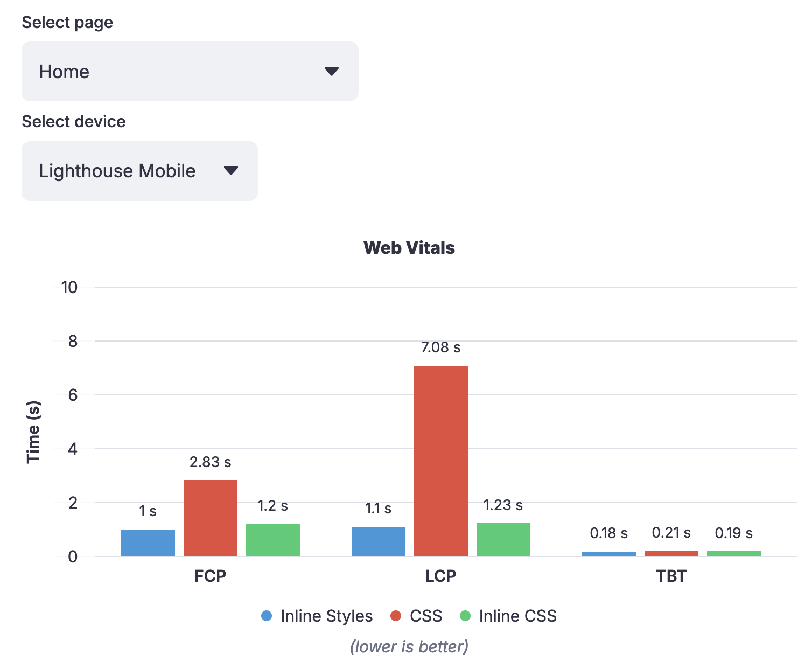Image resolution: width=812 pixels, height=668 pixels.
Task: Click the y-axis tick label '10'
Action: tap(69, 287)
